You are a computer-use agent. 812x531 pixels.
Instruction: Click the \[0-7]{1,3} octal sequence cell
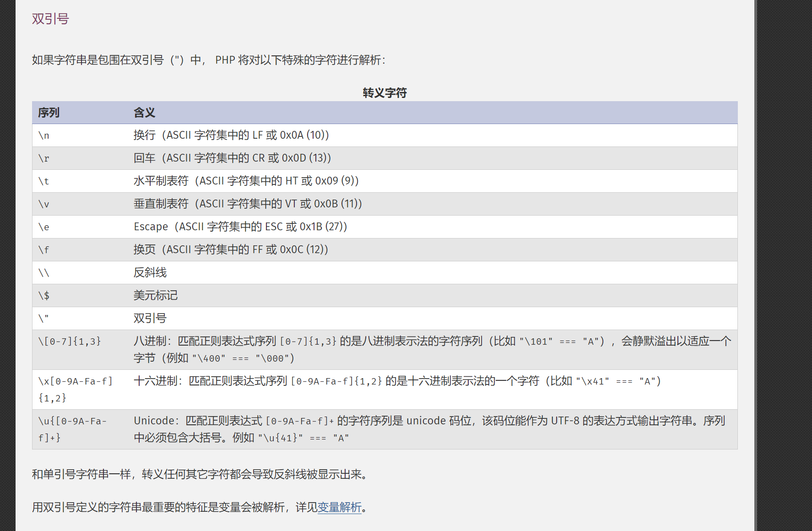tap(70, 341)
